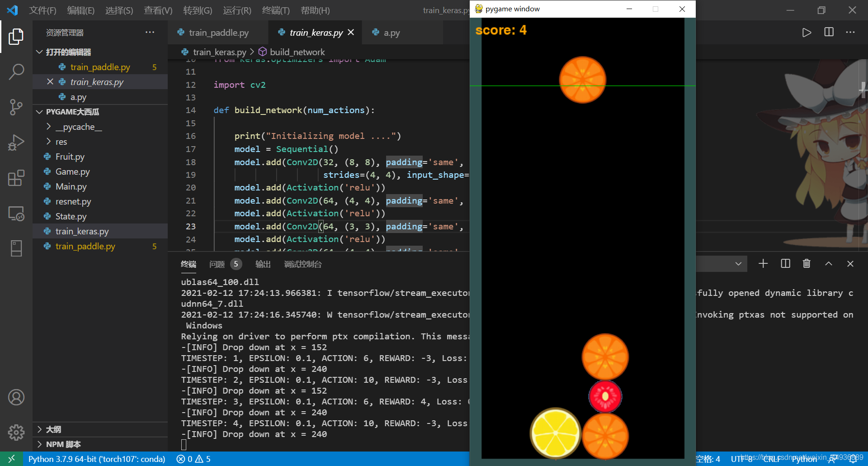Open the 运行(R) menu

[237, 10]
